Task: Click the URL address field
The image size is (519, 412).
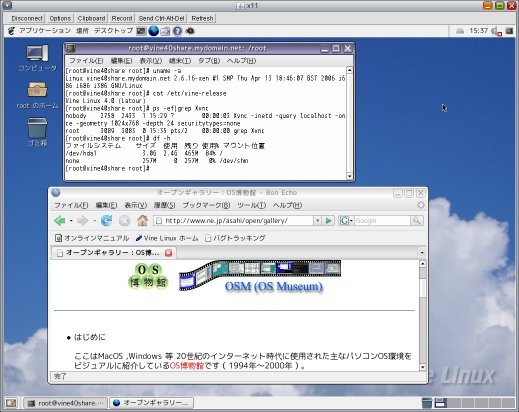Action: [x=234, y=221]
